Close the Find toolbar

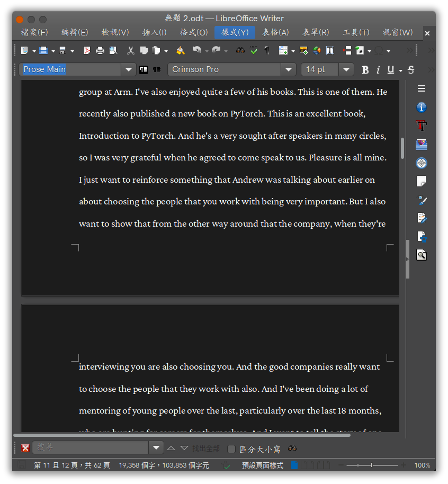coord(25,449)
